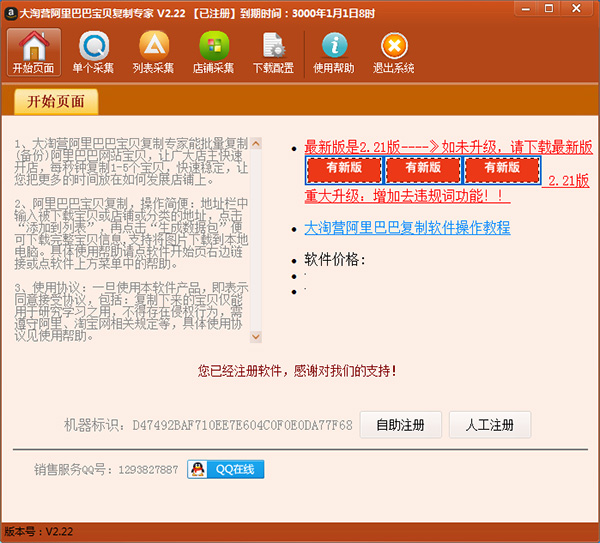Launch the 店铺采集 tool
The height and width of the screenshot is (543, 600).
pos(213,52)
